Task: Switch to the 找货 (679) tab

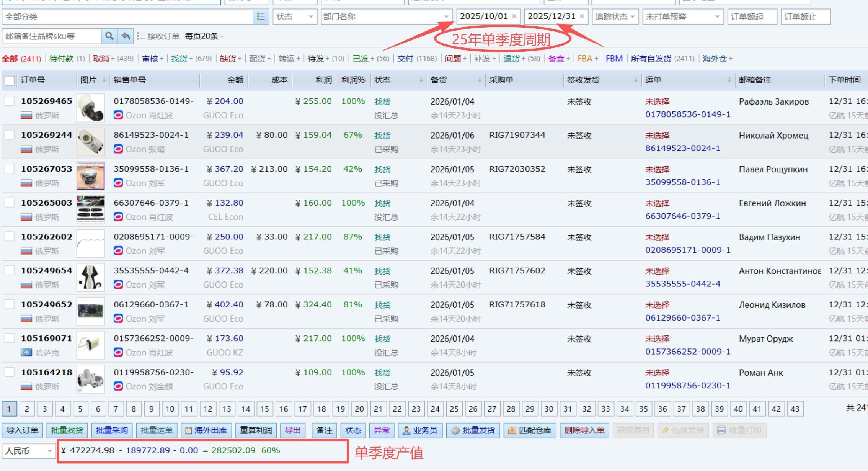Action: tap(191, 59)
